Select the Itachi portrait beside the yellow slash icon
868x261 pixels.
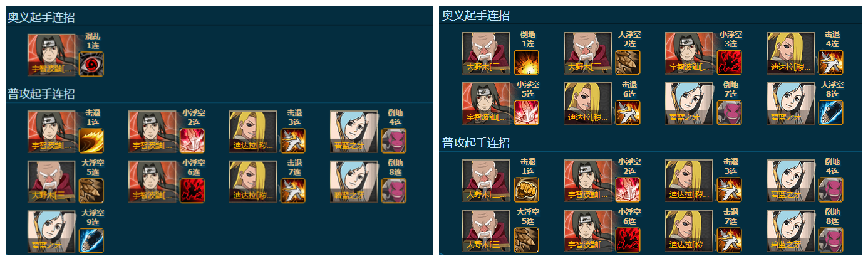click(51, 132)
